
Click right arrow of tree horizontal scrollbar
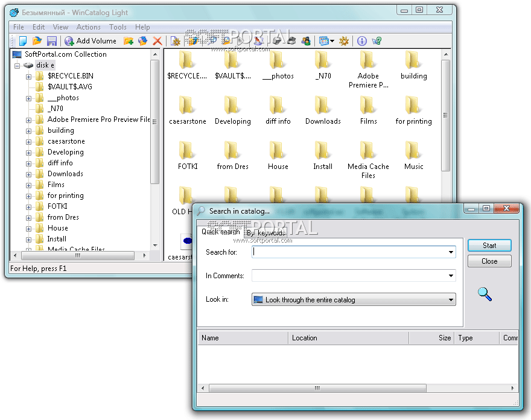tap(145, 255)
